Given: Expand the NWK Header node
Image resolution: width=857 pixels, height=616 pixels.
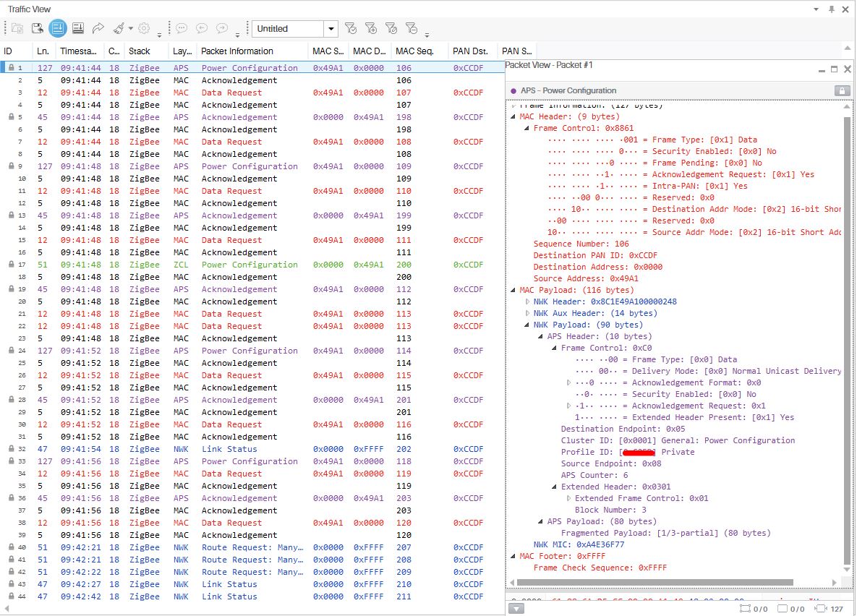Looking at the screenshot, I should point(527,301).
